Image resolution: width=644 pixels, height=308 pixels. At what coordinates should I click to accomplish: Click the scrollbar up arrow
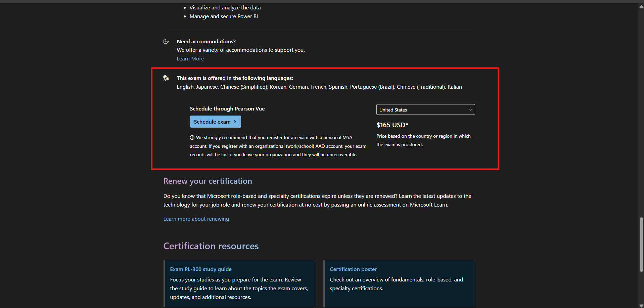(641, 7)
